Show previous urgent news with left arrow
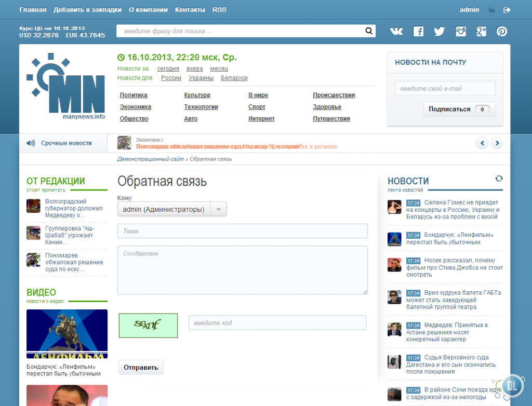 click(x=482, y=143)
